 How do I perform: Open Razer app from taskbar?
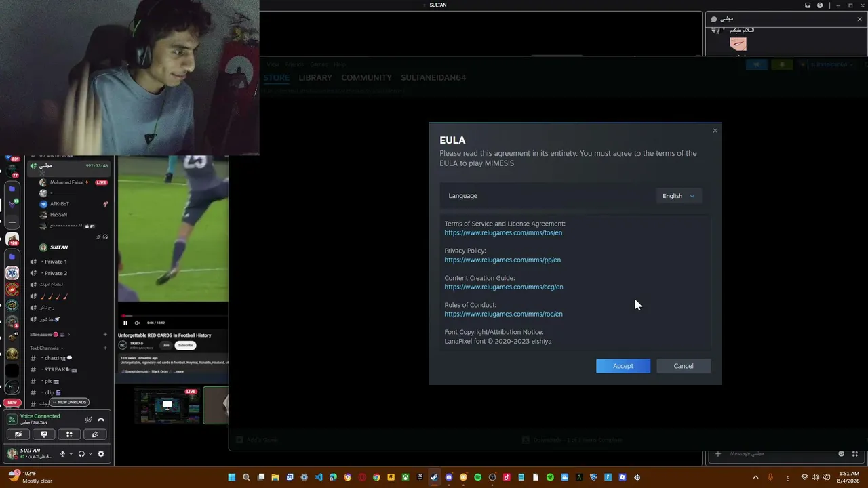pos(550,477)
